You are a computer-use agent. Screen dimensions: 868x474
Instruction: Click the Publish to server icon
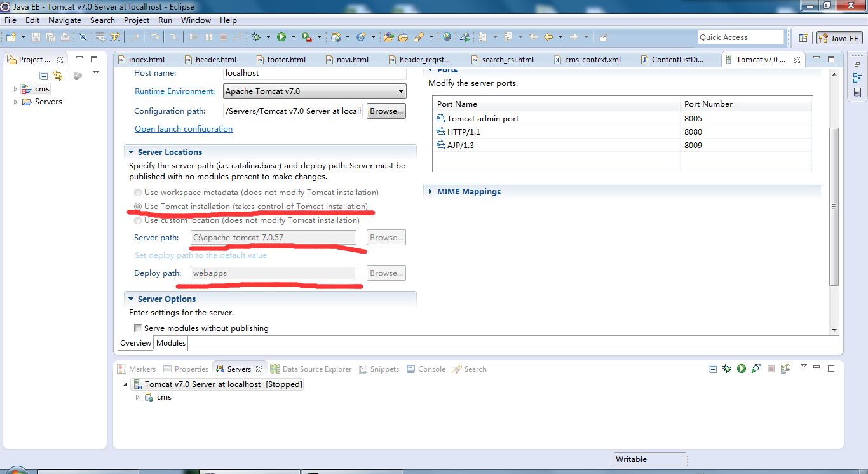click(x=785, y=369)
